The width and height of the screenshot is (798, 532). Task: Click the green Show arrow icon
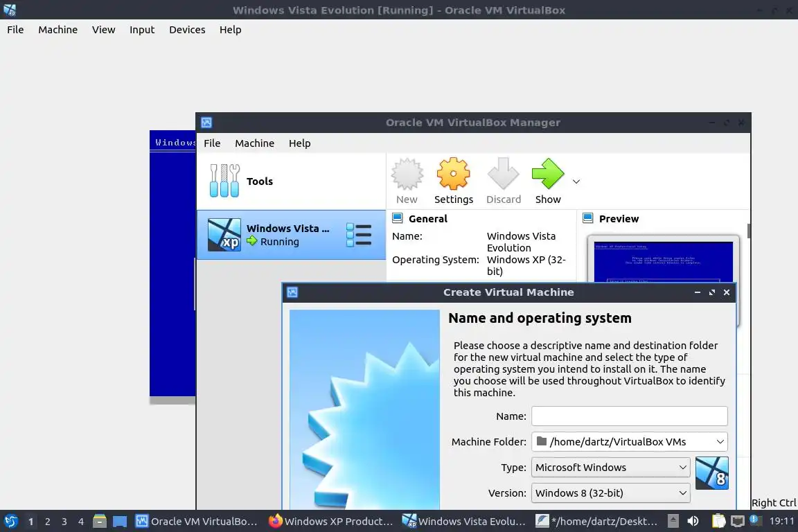click(x=548, y=174)
